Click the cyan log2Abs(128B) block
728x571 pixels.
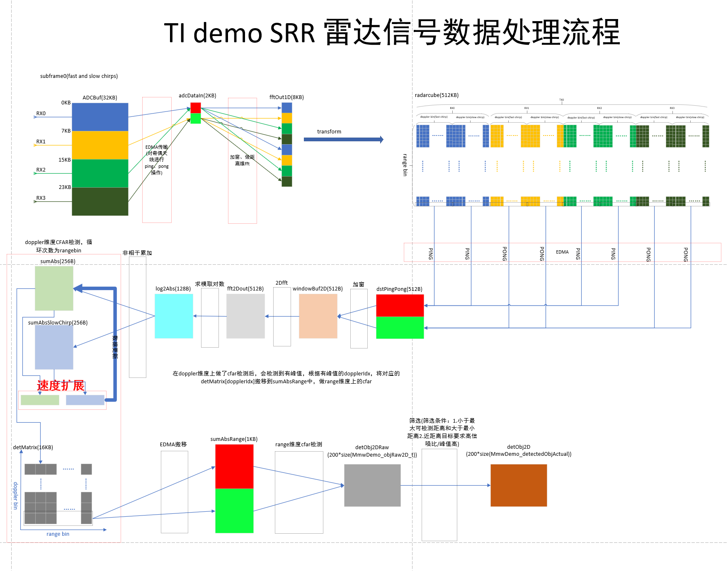[174, 316]
